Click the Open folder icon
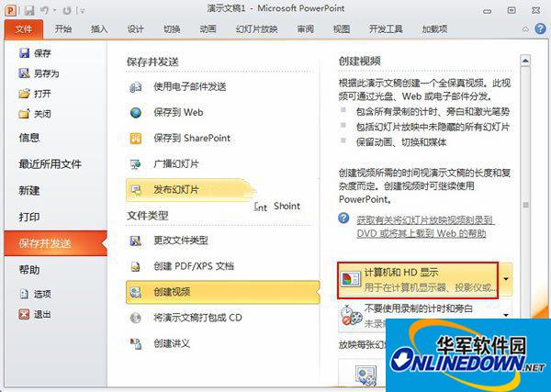Viewport: 551px width, 392px height. tap(24, 94)
